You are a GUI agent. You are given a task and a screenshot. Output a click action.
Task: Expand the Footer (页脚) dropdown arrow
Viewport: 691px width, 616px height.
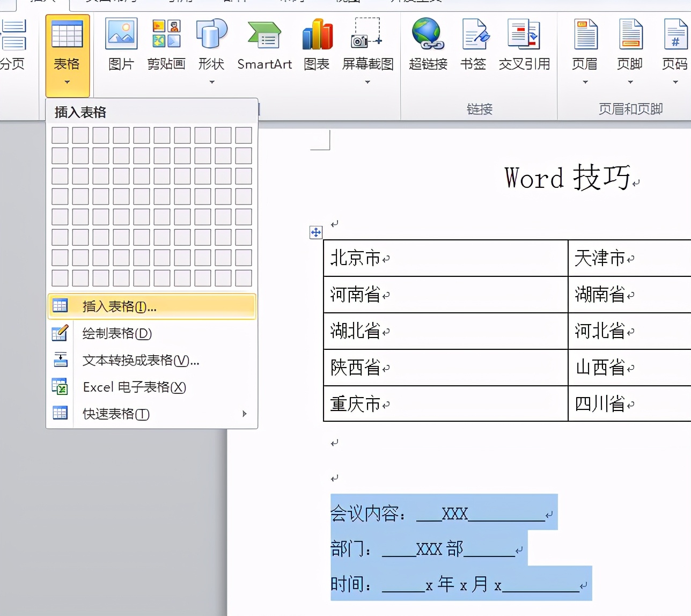pyautogui.click(x=630, y=82)
